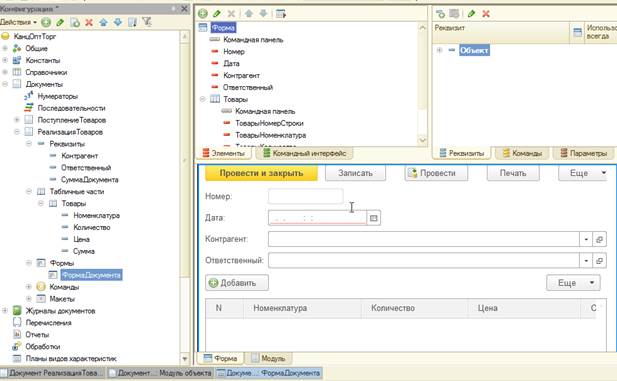617x381 pixels.
Task: Switch to the Реквизиты tab
Action: pos(462,153)
